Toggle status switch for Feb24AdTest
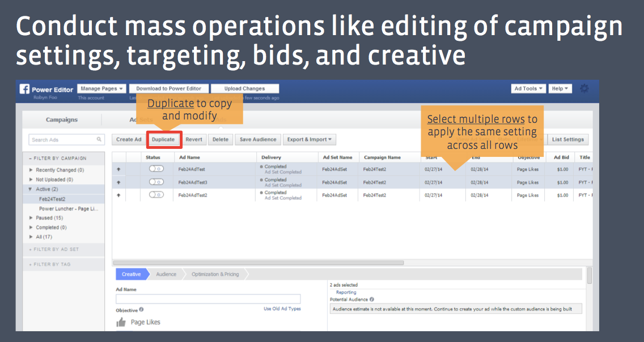644x342 pixels. (x=156, y=169)
